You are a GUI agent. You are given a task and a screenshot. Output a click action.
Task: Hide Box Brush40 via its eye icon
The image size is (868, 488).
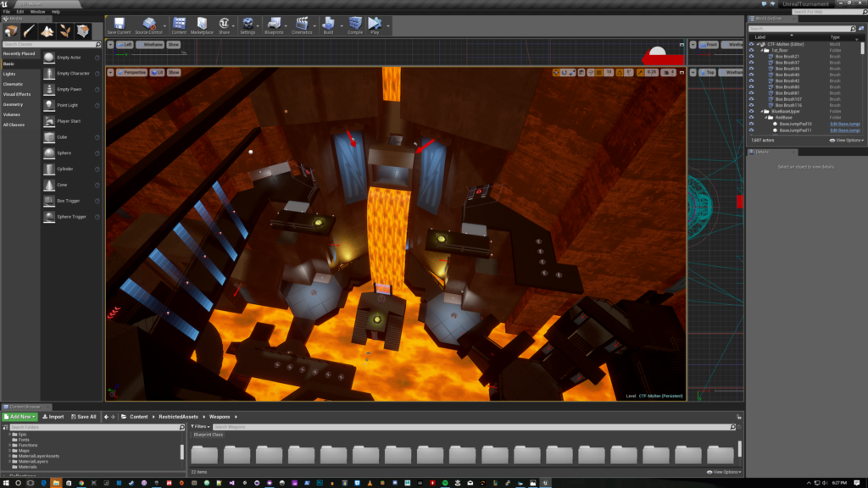point(751,75)
